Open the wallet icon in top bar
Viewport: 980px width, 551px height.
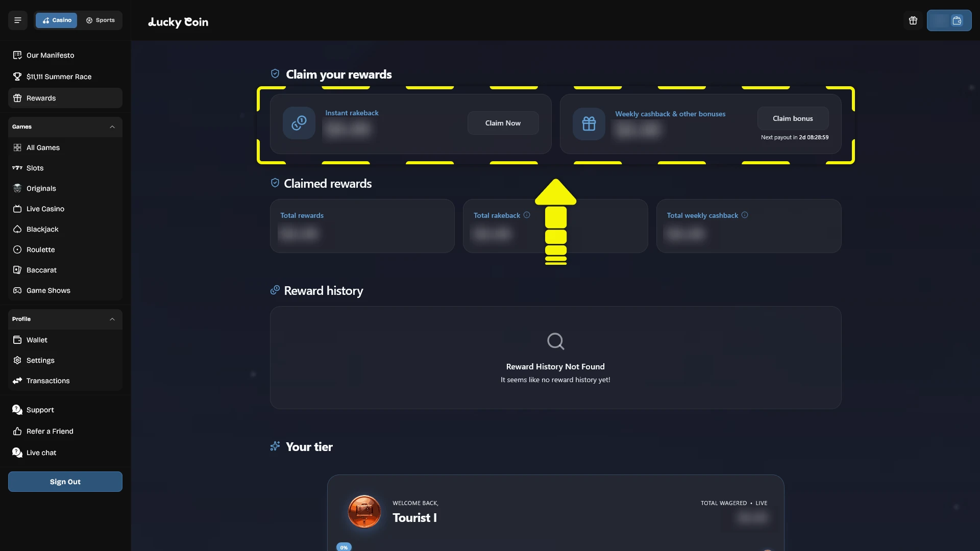pos(957,21)
